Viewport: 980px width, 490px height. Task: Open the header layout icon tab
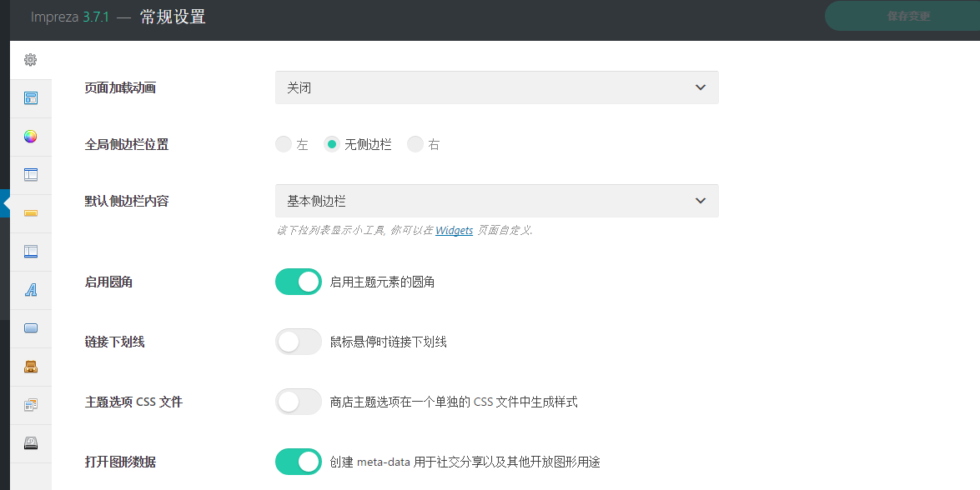coord(31,175)
